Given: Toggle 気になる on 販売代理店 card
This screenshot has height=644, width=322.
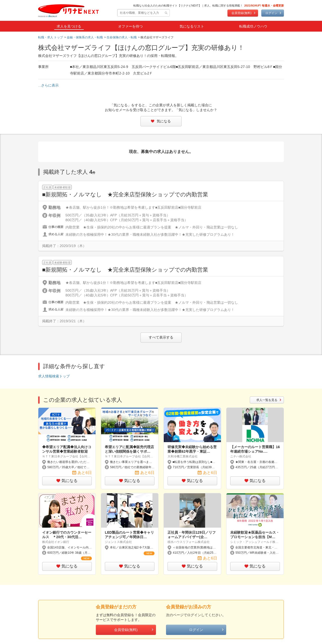Looking at the screenshot, I should [x=130, y=481].
